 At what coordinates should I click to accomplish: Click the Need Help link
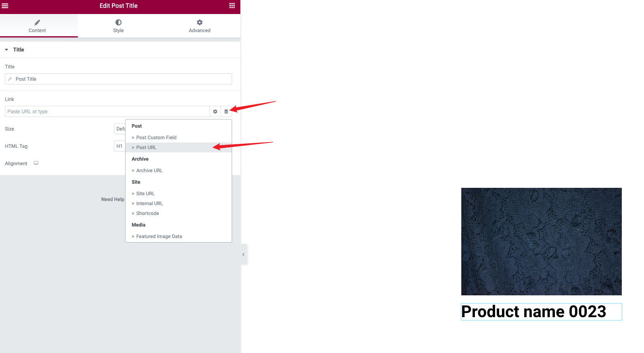pos(113,199)
